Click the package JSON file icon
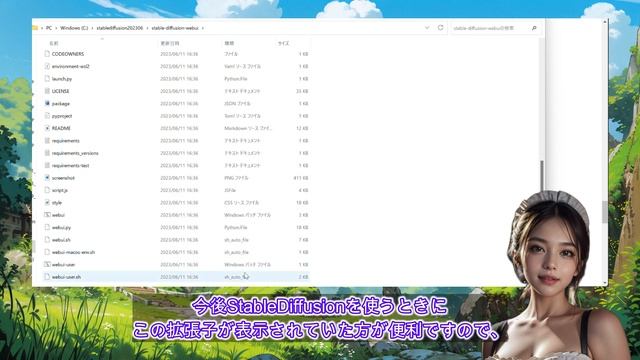The image size is (640, 360). pyautogui.click(x=47, y=104)
